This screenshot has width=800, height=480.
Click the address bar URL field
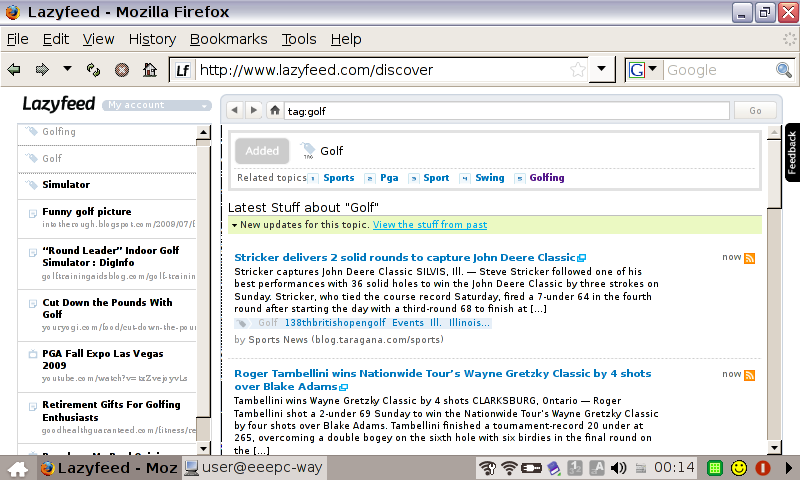coord(383,70)
